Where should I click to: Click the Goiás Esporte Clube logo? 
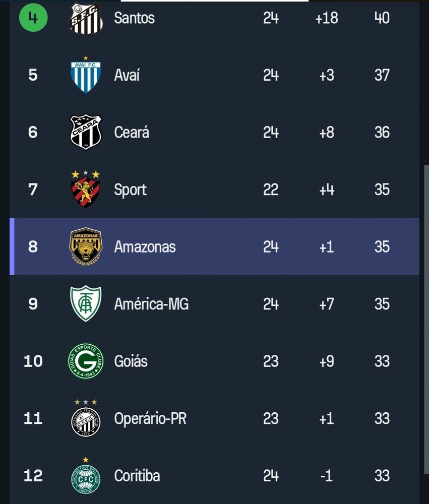tap(86, 361)
